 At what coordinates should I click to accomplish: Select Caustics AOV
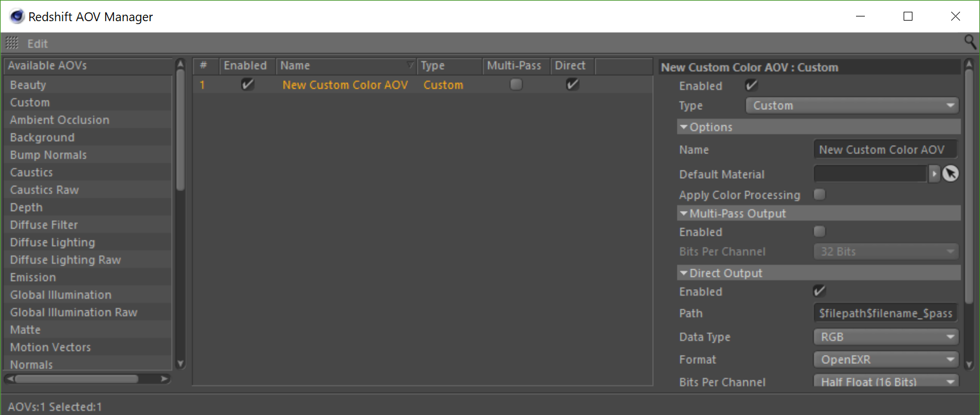[x=88, y=172]
